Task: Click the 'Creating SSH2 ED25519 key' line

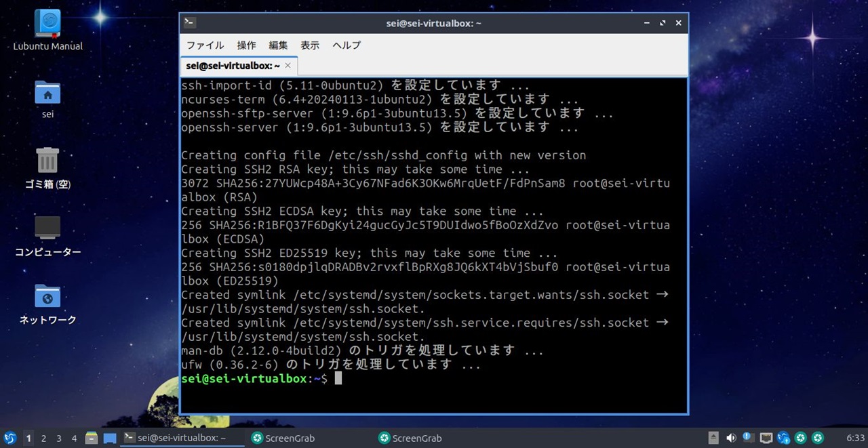Action: click(370, 253)
